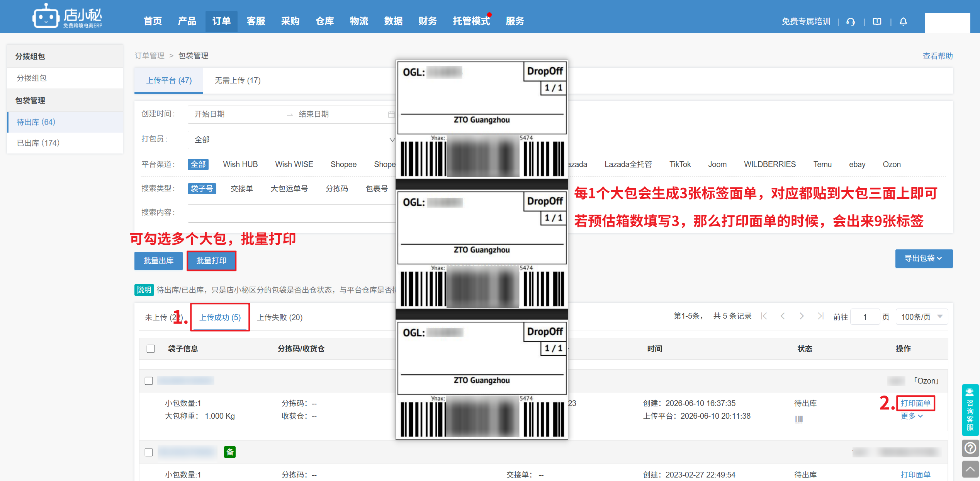Check the first package row checkbox
The width and height of the screenshot is (980, 481).
pos(149,381)
